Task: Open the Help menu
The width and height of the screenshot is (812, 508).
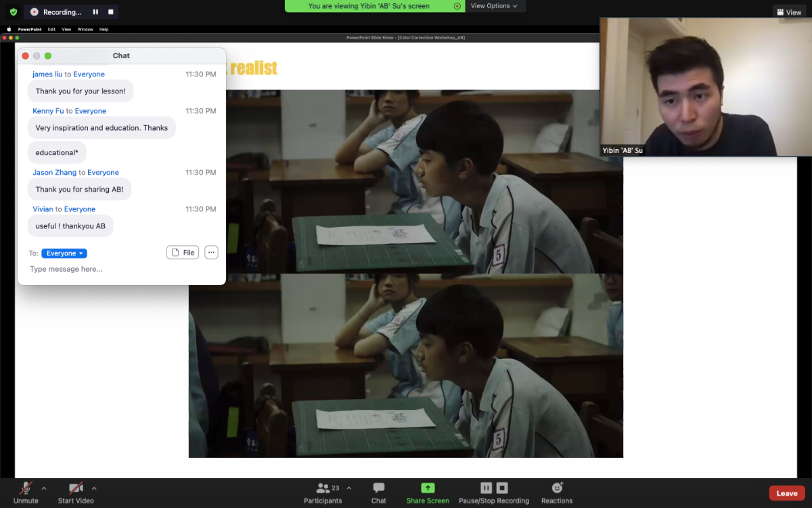Action: point(104,29)
